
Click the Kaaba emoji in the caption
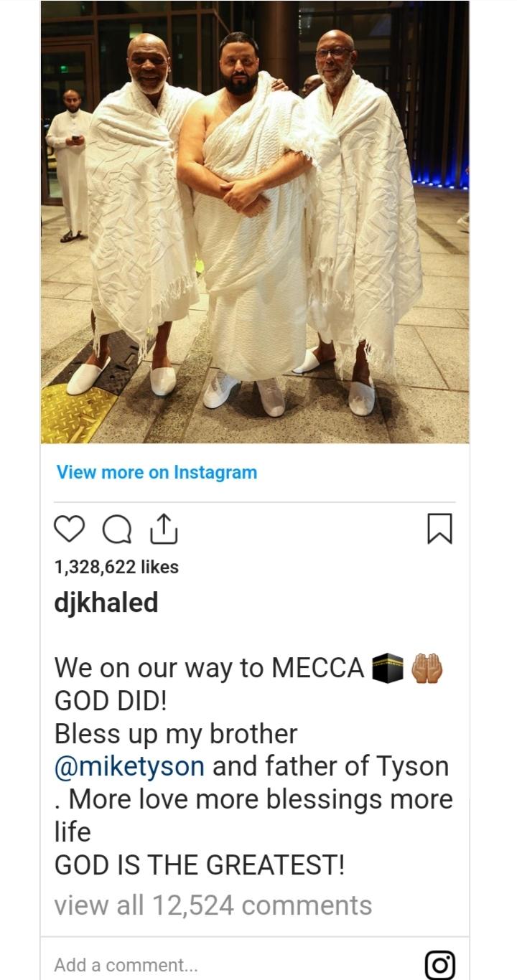pos(388,667)
